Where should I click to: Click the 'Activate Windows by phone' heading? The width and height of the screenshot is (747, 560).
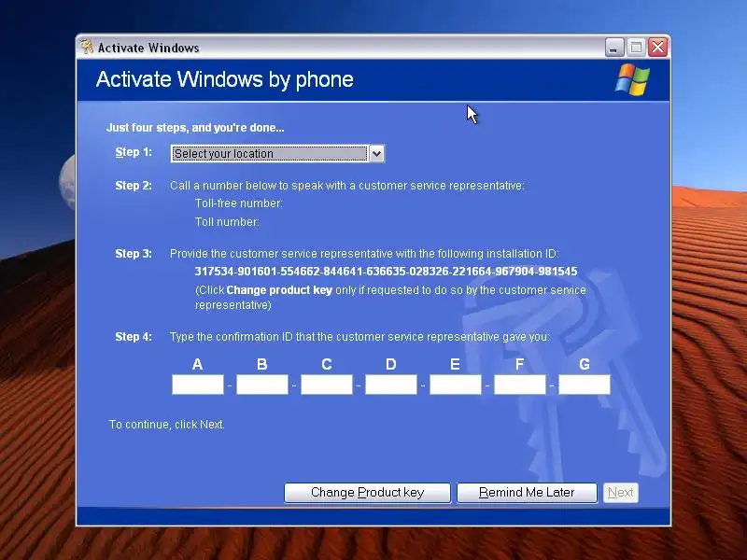click(225, 79)
